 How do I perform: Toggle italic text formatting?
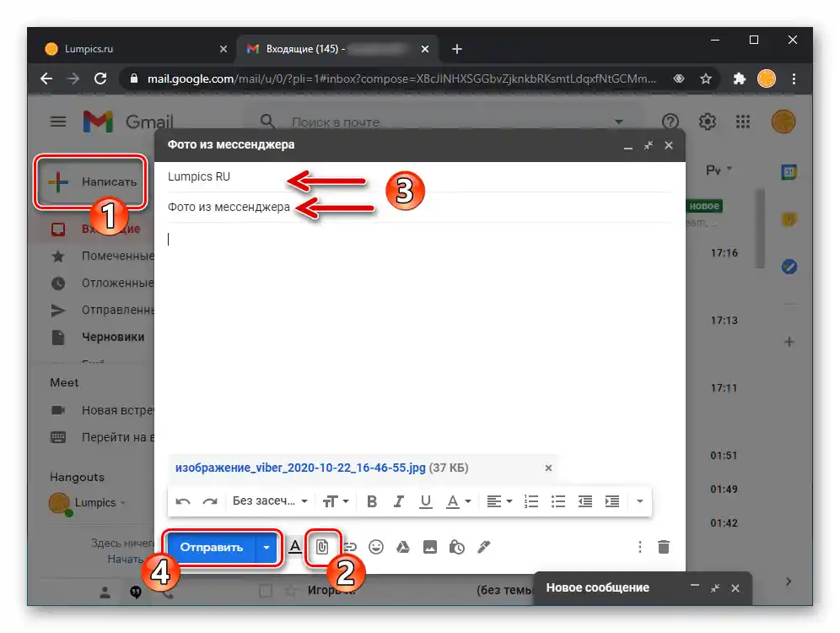click(398, 500)
